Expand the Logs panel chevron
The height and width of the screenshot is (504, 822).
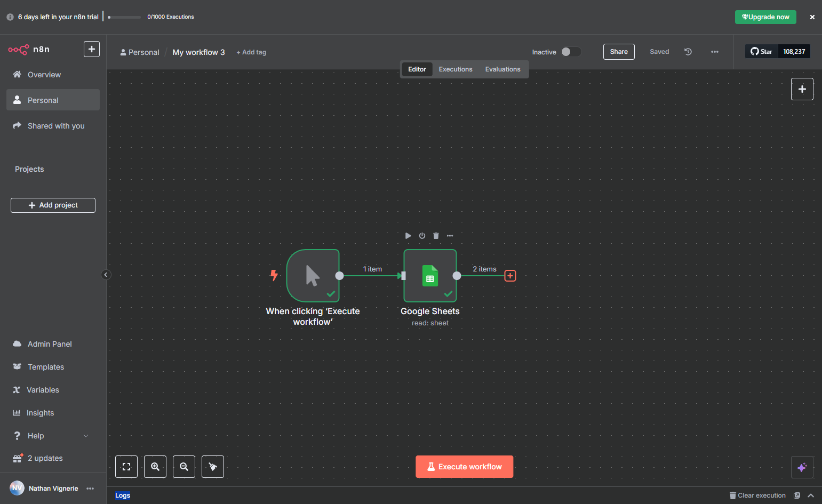click(811, 495)
